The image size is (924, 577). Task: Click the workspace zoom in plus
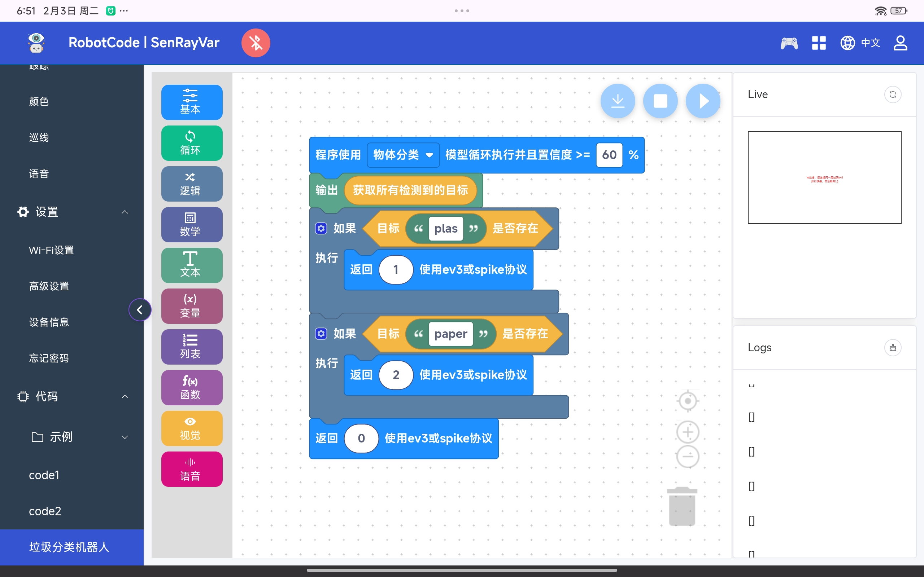687,432
